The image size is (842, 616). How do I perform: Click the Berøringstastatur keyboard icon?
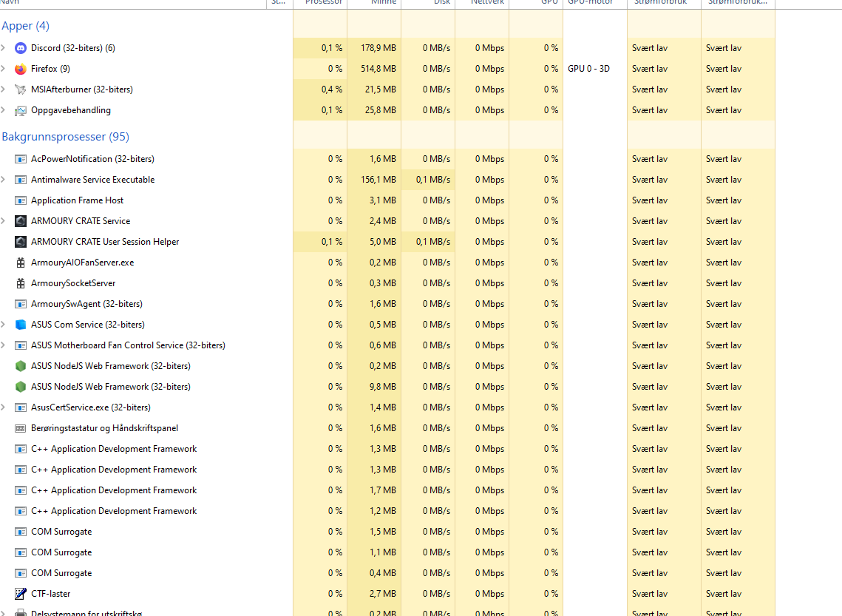click(21, 429)
